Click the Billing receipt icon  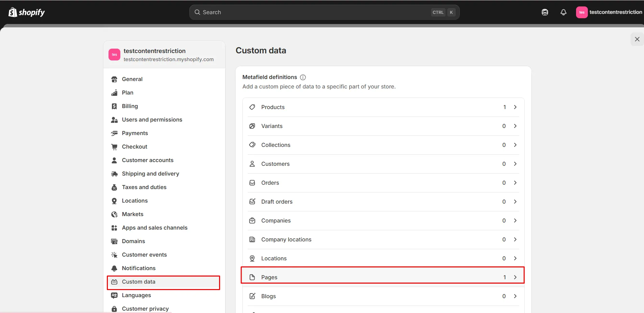click(114, 106)
